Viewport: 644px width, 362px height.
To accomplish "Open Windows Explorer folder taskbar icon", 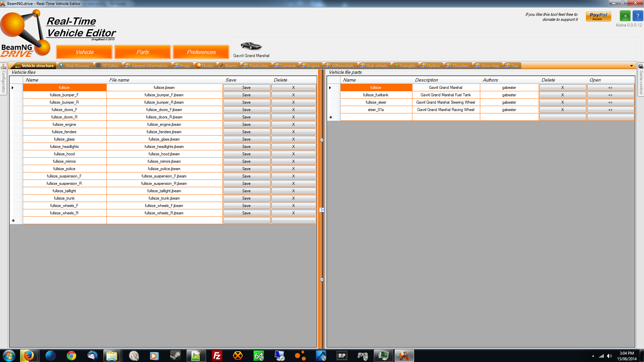I will coord(112,356).
